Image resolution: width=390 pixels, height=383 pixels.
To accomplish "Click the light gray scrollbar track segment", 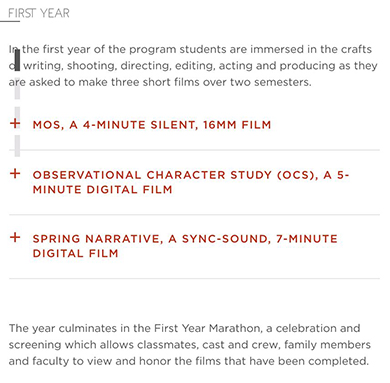I will pyautogui.click(x=17, y=113).
